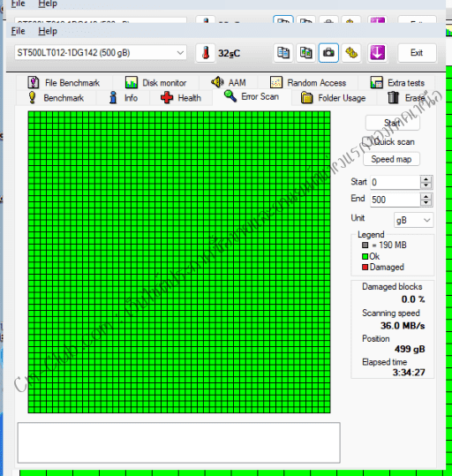This screenshot has width=452, height=476.
Task: Click into the End value field
Action: click(x=395, y=200)
